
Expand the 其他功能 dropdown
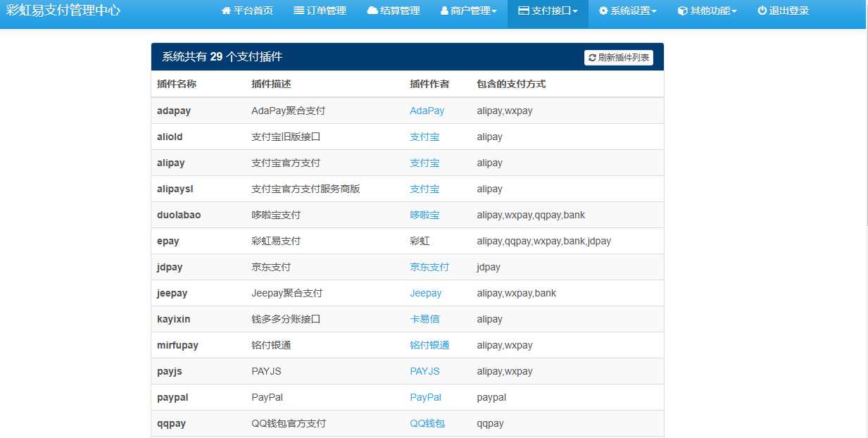[x=706, y=11]
